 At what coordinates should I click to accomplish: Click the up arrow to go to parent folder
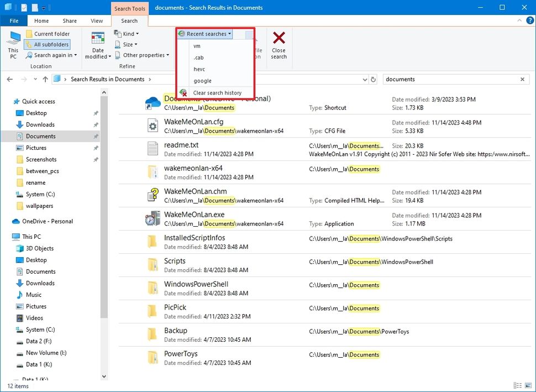(x=45, y=79)
